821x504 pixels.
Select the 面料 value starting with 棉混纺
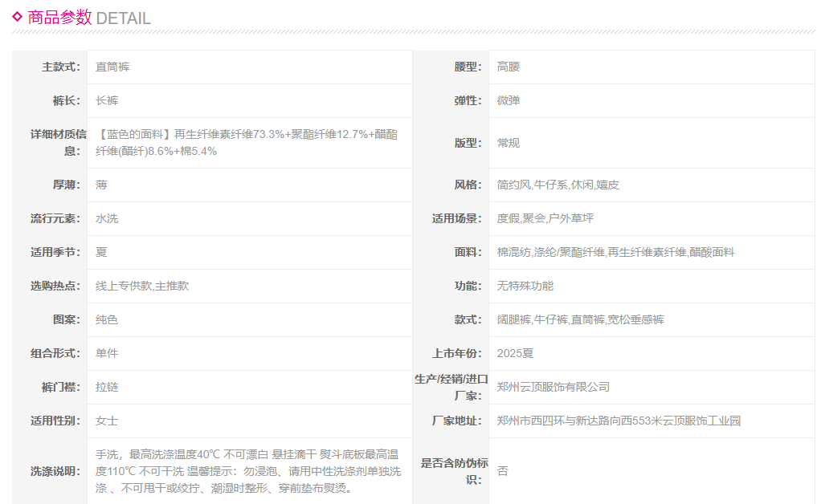coord(615,252)
